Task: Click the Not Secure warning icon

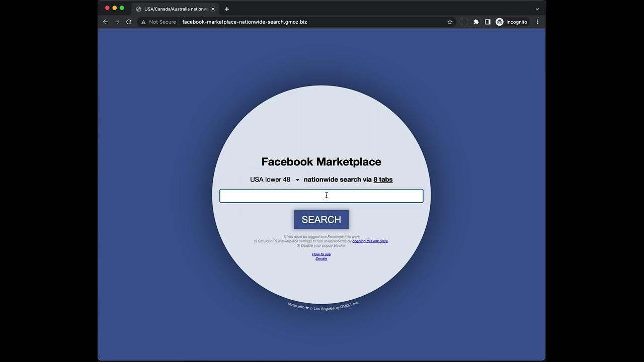Action: [x=143, y=22]
